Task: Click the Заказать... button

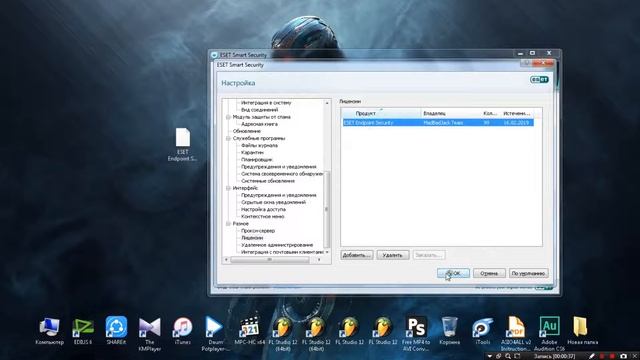Action: click(429, 255)
